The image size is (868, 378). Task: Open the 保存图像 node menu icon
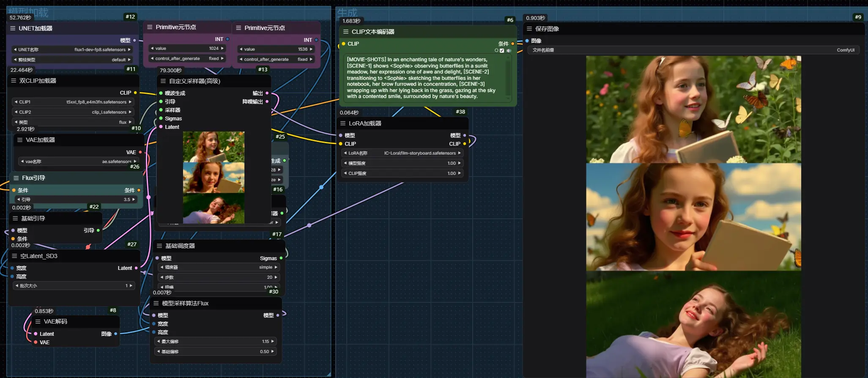[529, 29]
